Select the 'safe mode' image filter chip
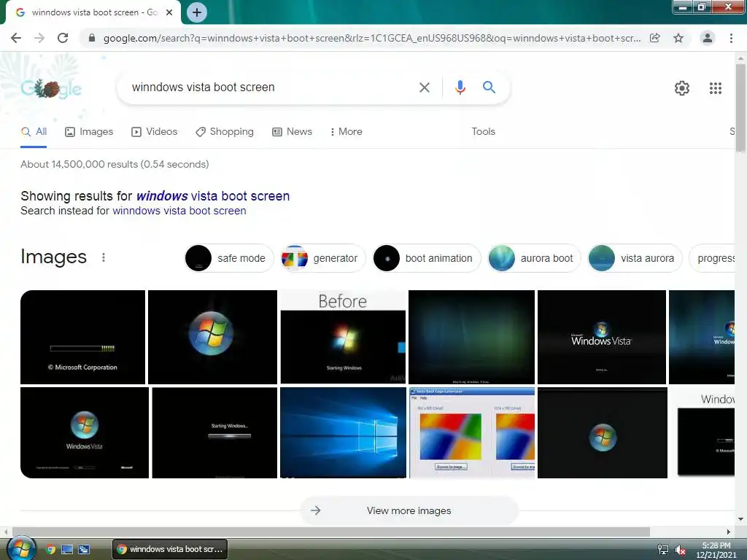The width and height of the screenshot is (747, 560). click(229, 258)
